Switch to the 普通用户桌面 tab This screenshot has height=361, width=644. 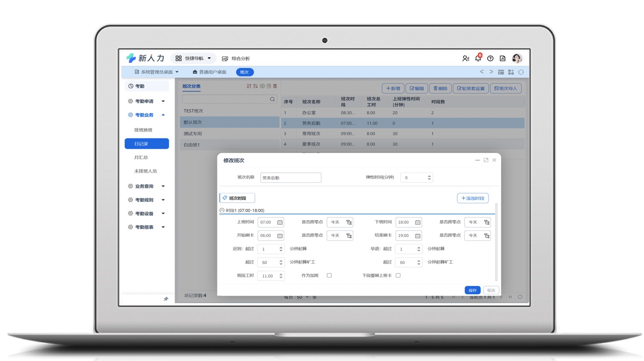click(x=210, y=72)
